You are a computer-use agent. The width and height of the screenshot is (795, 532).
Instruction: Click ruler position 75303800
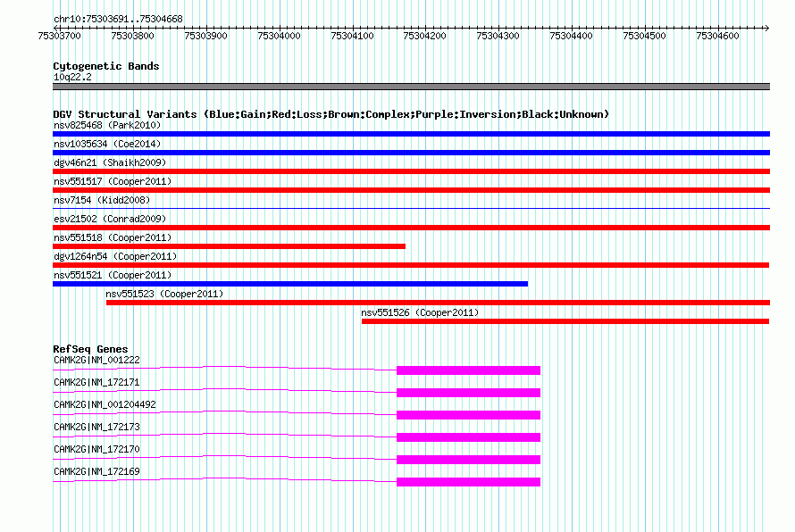coord(132,36)
